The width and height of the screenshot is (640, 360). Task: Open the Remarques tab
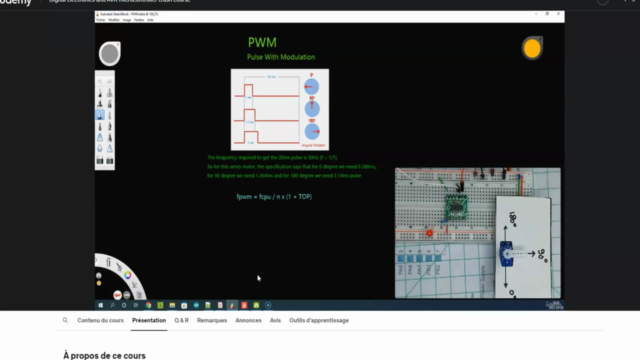click(212, 320)
